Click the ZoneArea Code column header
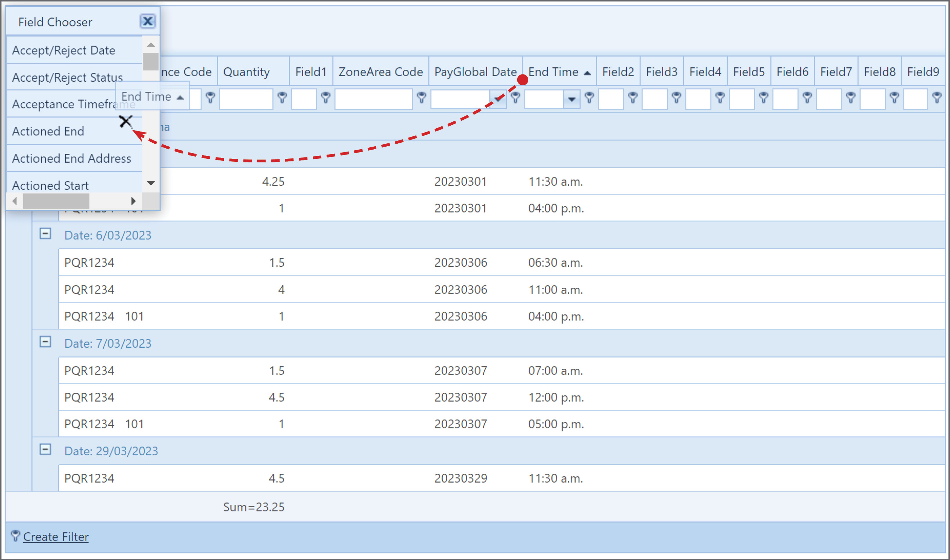 tap(380, 72)
